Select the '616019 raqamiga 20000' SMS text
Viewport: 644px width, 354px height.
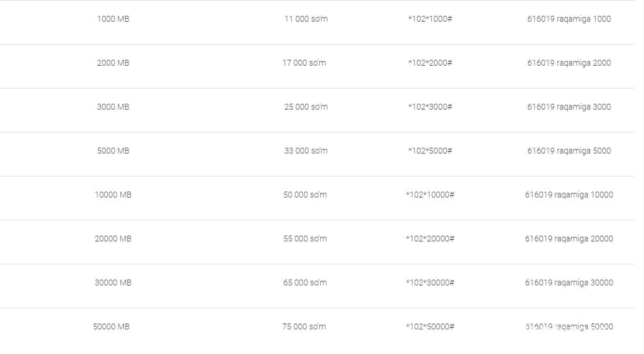(x=568, y=239)
